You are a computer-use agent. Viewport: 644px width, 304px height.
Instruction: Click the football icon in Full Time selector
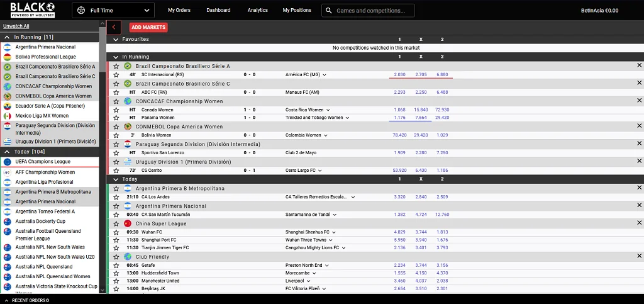(x=81, y=10)
